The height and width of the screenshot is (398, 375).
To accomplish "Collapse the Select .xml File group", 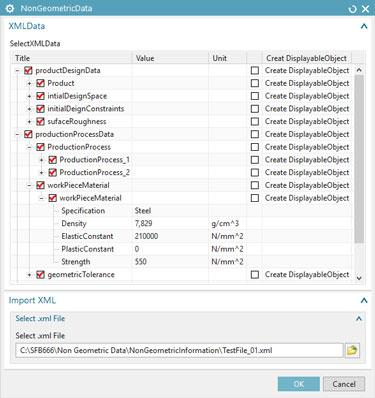I will click(x=359, y=319).
